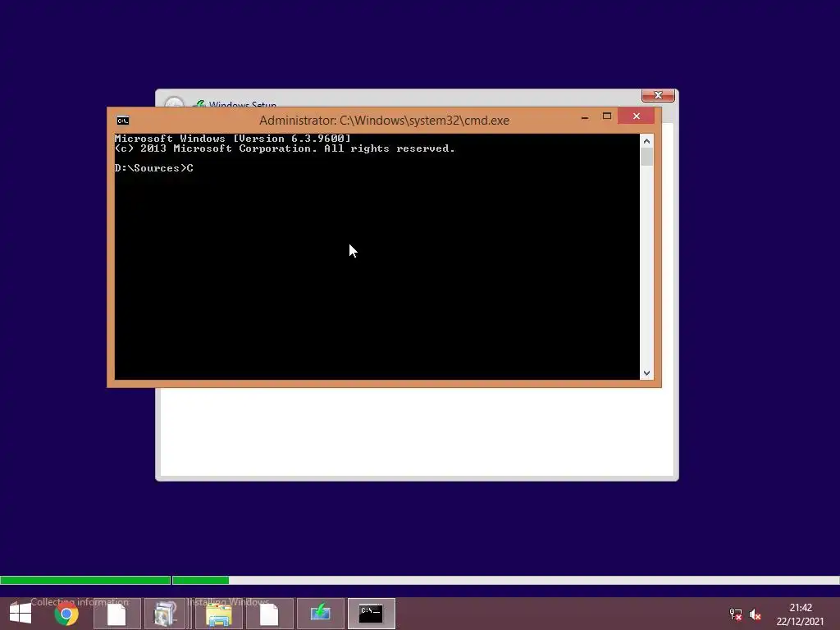Image resolution: width=840 pixels, height=630 pixels.
Task: Close the Command Prompt window
Action: click(637, 116)
